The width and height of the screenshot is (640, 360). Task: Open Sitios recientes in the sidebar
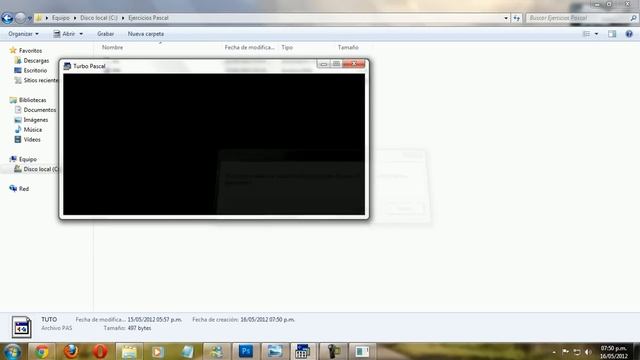(x=41, y=80)
